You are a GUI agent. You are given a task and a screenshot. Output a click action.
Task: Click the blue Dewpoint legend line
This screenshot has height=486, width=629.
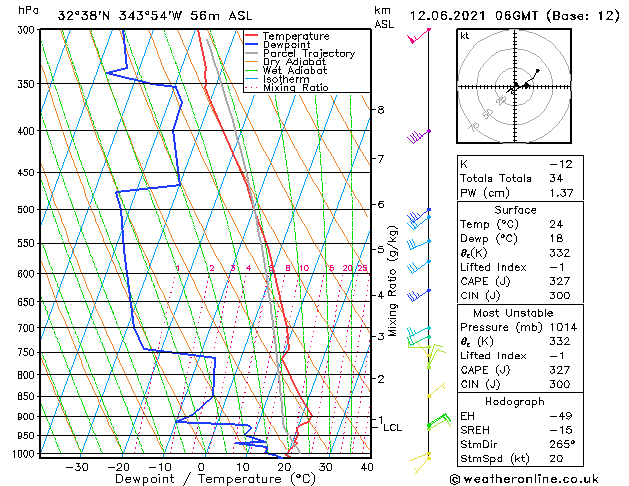(251, 45)
